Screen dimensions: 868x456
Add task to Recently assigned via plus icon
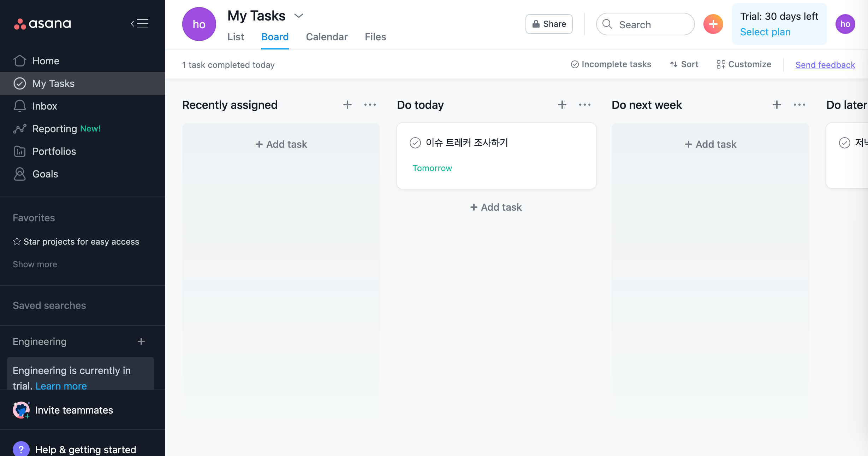(347, 105)
